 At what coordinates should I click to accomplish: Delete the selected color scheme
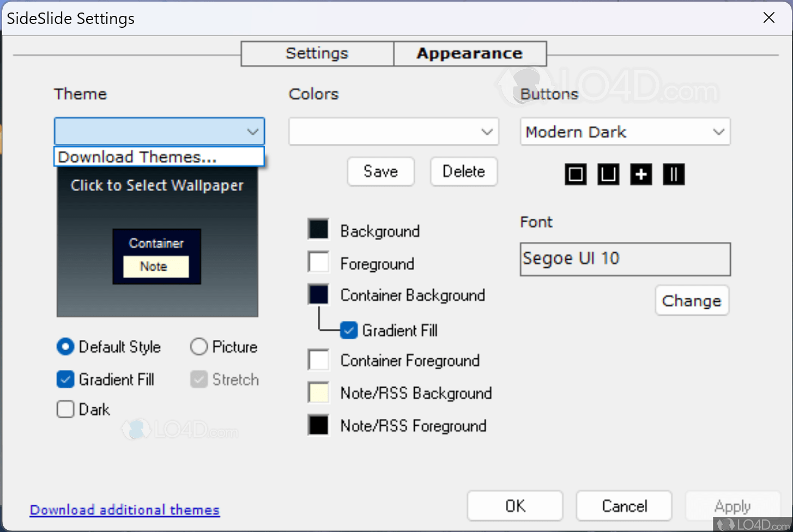[464, 172]
